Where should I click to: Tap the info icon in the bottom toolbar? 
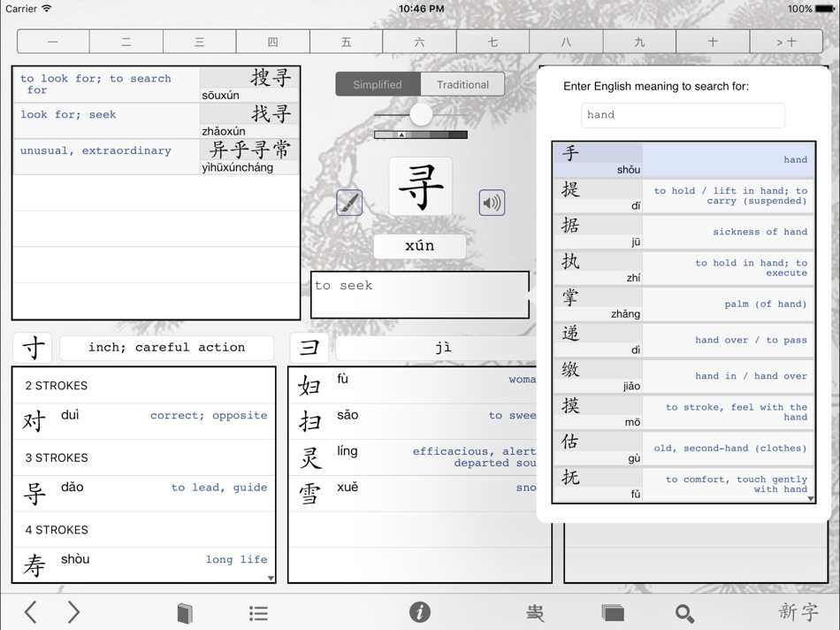420,611
